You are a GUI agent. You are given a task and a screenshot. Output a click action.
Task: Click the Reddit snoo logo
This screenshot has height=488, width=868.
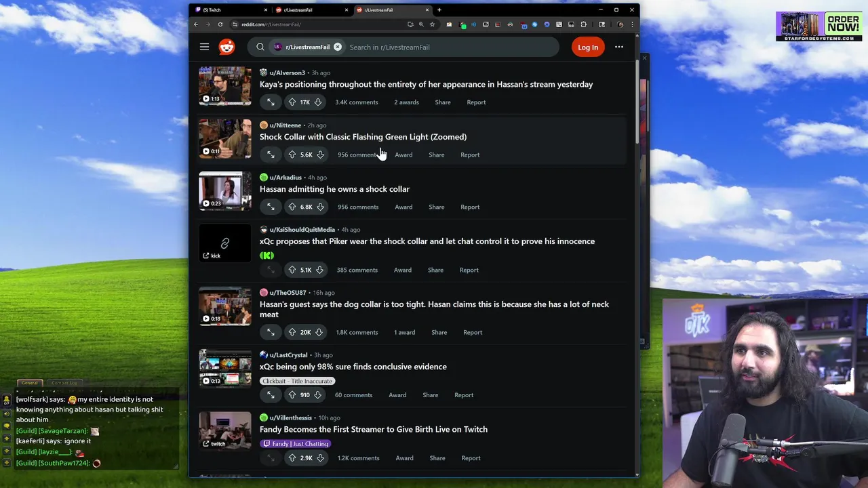pos(226,47)
